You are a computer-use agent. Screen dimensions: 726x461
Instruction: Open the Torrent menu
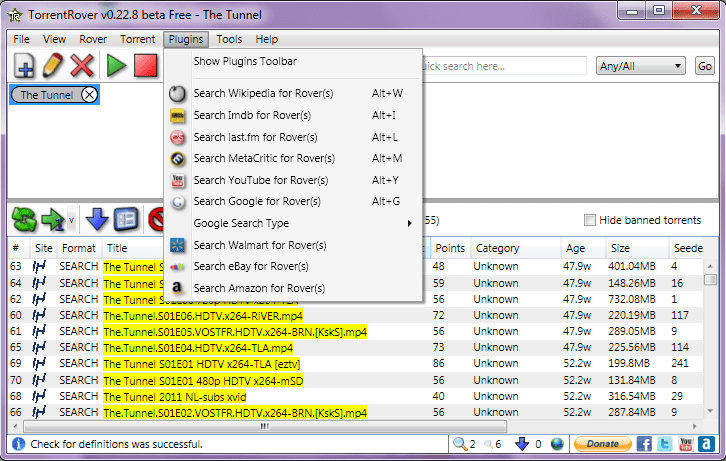click(138, 39)
